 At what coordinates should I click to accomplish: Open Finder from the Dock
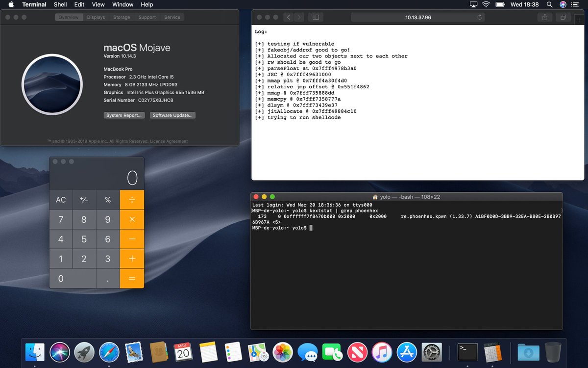tap(35, 352)
